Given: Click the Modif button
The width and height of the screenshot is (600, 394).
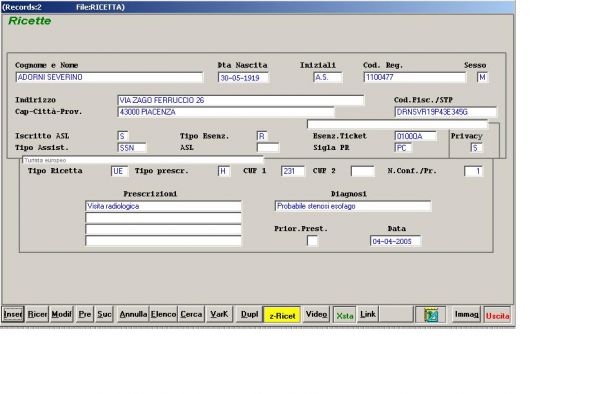Looking at the screenshot, I should (61, 314).
